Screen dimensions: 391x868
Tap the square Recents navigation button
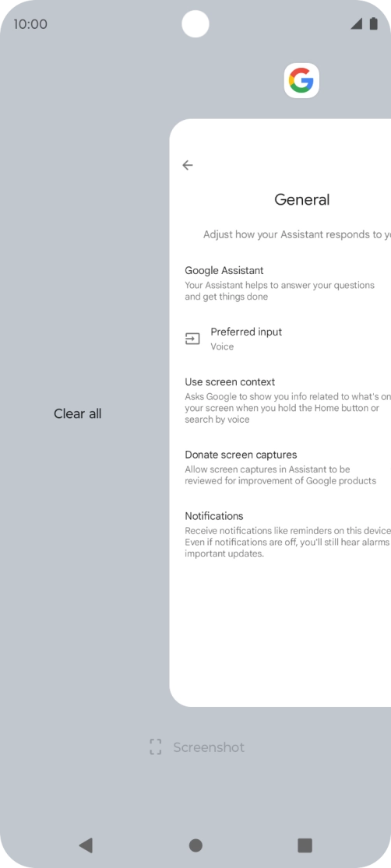tap(305, 845)
